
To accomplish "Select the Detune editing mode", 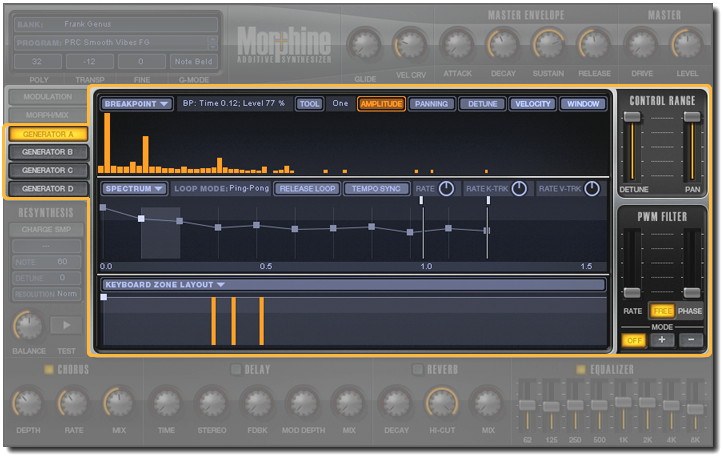I will (482, 104).
